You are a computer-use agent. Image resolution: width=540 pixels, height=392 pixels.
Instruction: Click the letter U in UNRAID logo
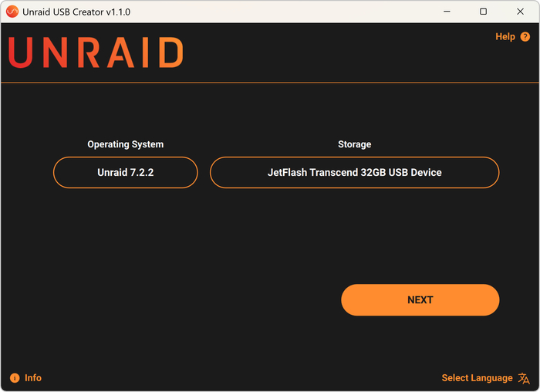pyautogui.click(x=22, y=52)
